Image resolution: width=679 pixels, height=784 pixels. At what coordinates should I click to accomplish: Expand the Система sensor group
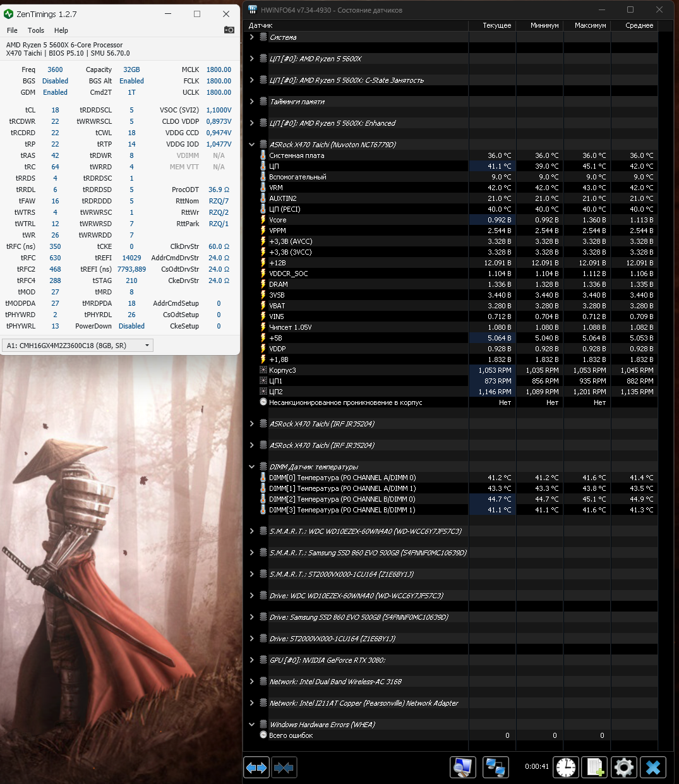point(251,37)
